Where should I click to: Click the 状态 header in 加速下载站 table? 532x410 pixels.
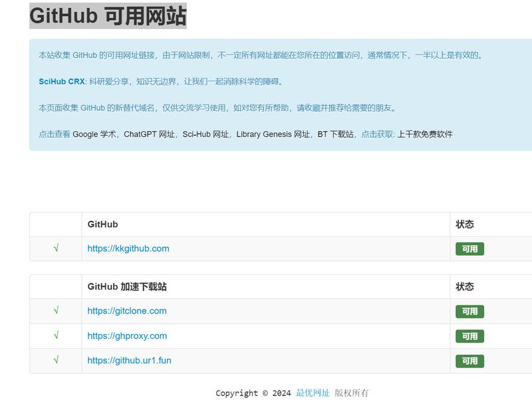click(x=464, y=287)
